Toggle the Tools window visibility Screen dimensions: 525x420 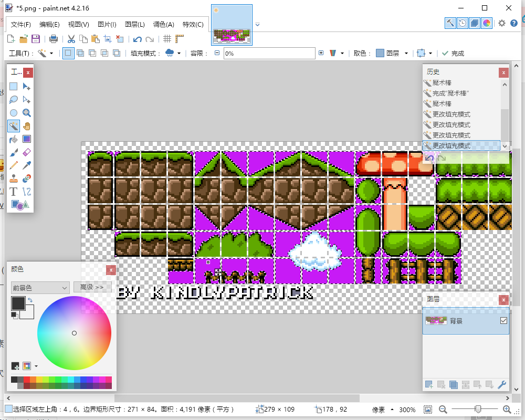pos(450,23)
